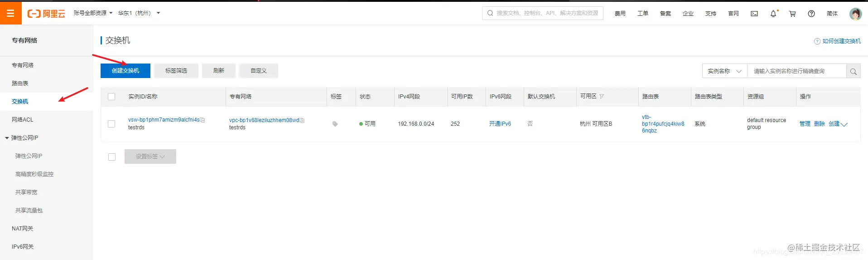
Task: Open the 弹性公网IP sub-item
Action: pyautogui.click(x=29, y=156)
